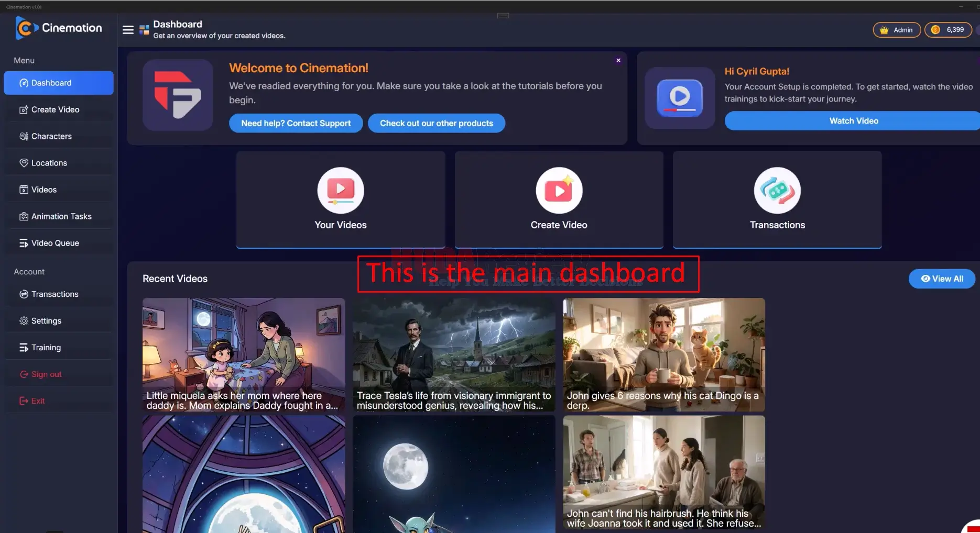Open Dashboard from the sidebar
The height and width of the screenshot is (533, 980).
pyautogui.click(x=59, y=83)
